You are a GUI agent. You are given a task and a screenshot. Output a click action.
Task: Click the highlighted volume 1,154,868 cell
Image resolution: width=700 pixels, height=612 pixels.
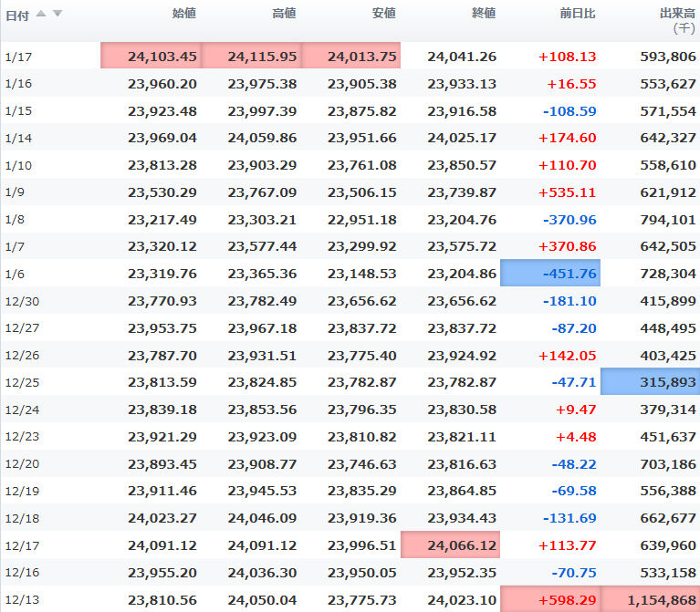(x=651, y=599)
